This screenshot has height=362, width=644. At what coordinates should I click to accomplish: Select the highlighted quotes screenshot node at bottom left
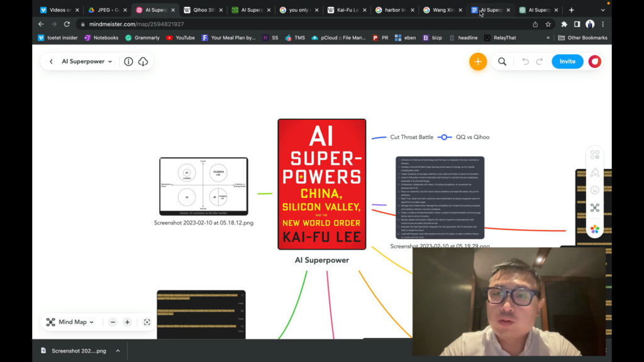pyautogui.click(x=201, y=314)
